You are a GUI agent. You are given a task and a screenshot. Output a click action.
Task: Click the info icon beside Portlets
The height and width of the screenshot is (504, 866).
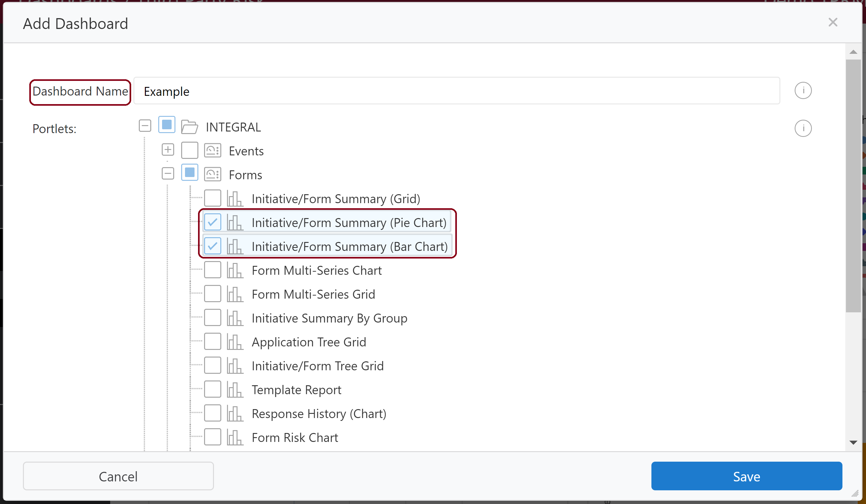pyautogui.click(x=803, y=129)
